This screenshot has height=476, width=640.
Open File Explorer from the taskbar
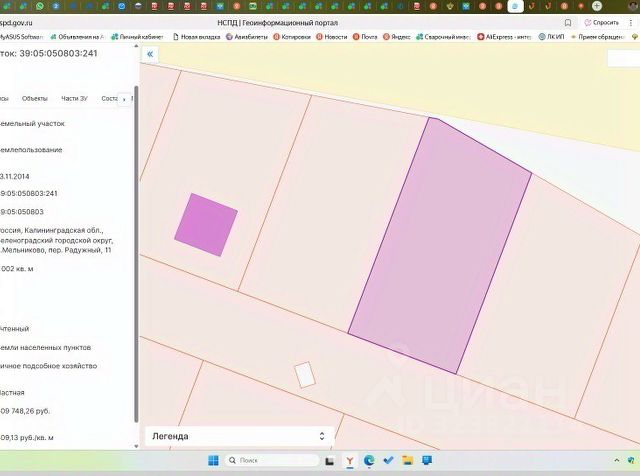(x=409, y=461)
